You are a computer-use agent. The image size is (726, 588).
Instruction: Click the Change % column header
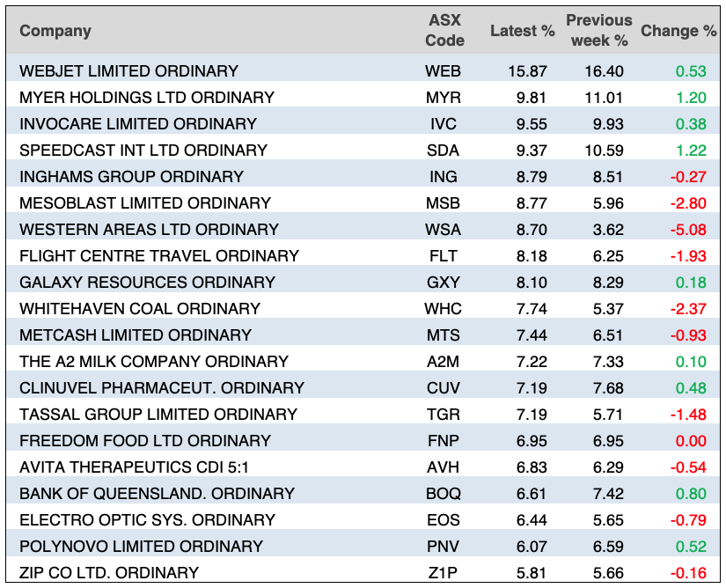pyautogui.click(x=678, y=31)
